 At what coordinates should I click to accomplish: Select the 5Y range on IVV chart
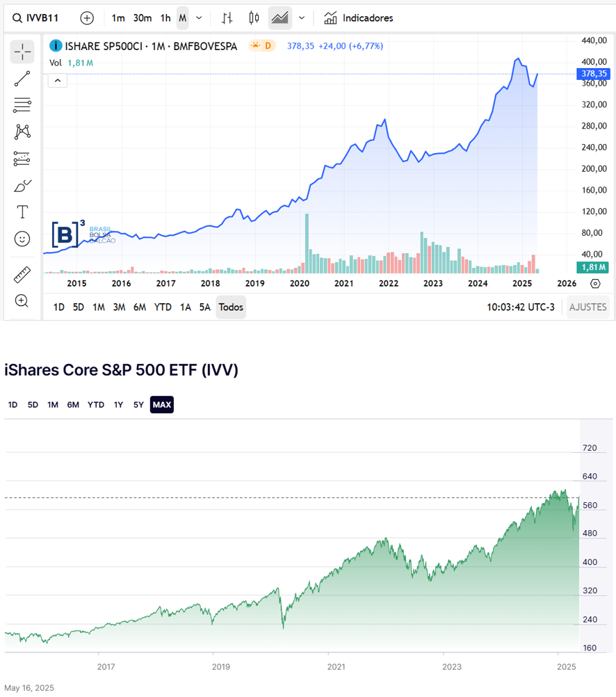(x=138, y=404)
